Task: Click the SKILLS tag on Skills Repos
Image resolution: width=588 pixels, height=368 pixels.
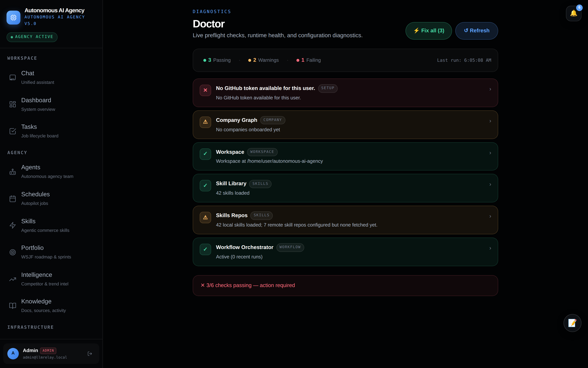Action: click(x=262, y=215)
